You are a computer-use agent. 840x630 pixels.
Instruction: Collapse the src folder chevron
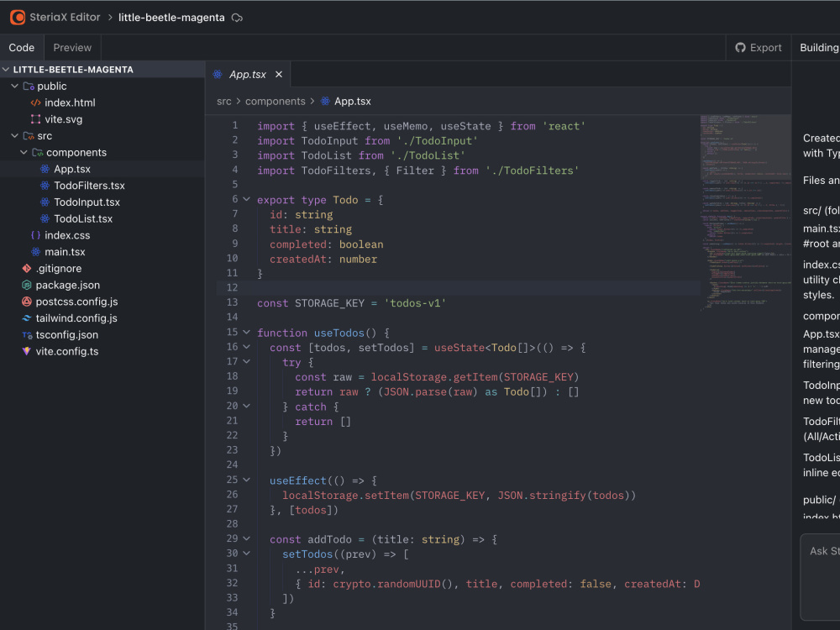click(x=15, y=136)
